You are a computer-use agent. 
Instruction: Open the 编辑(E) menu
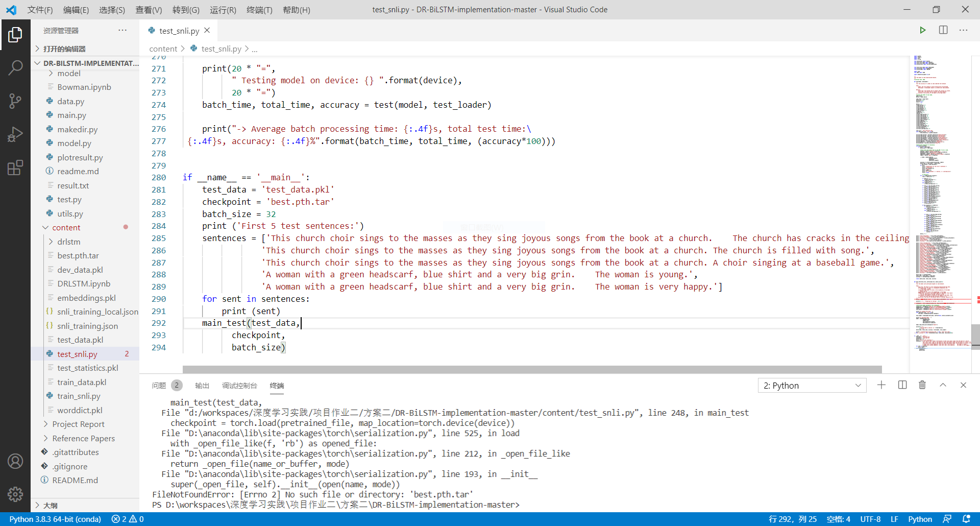76,10
